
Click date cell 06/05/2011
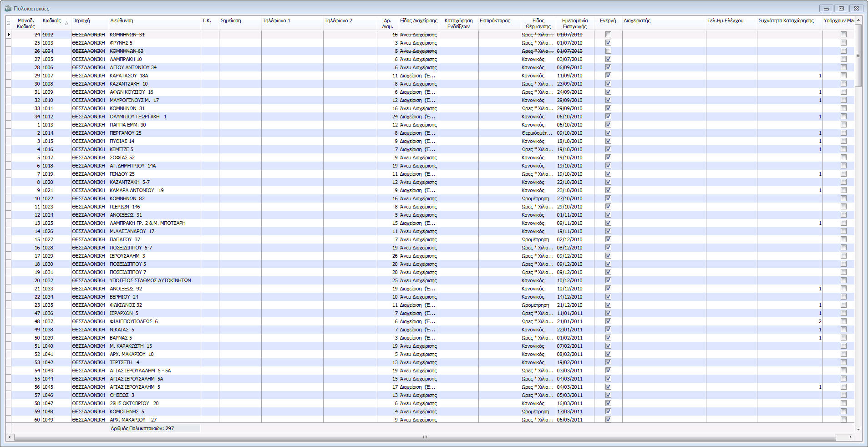pos(575,420)
